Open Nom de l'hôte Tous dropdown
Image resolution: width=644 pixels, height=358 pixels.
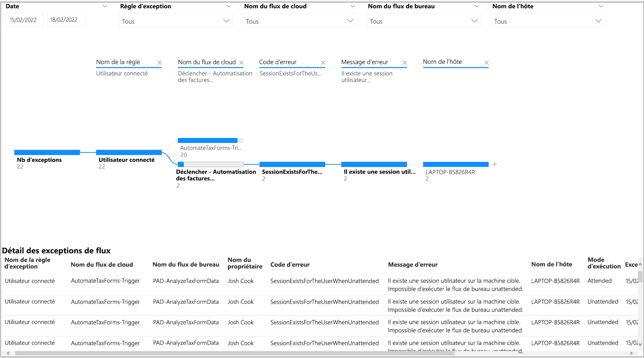pos(547,21)
